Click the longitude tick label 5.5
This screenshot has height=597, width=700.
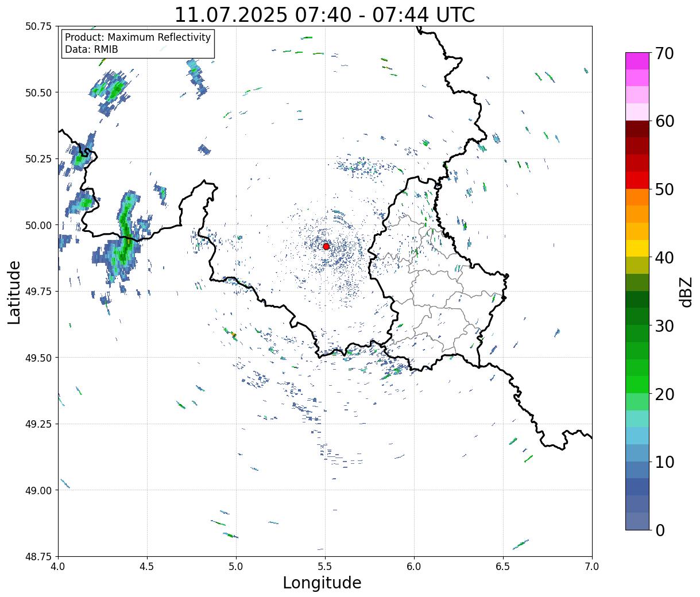(x=325, y=566)
